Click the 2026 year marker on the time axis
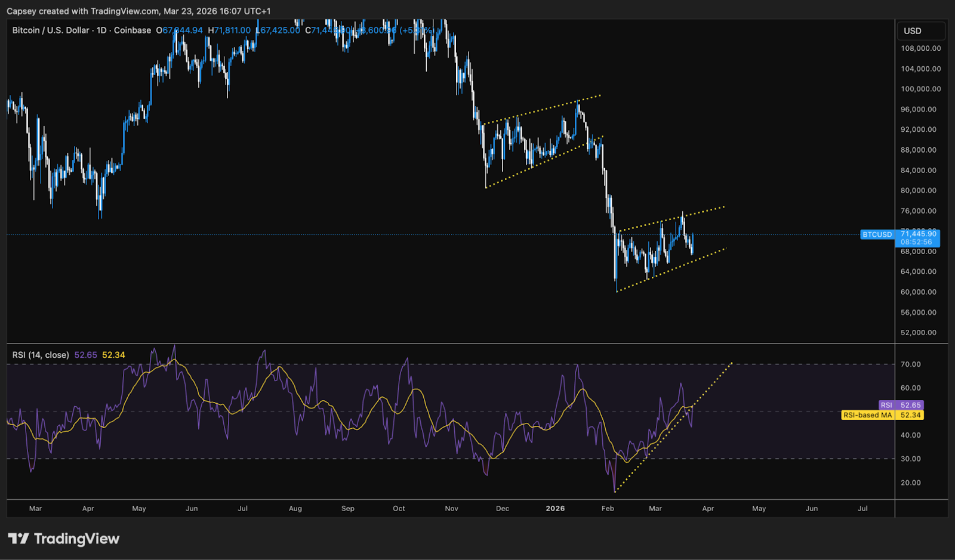955x560 pixels. [x=555, y=509]
